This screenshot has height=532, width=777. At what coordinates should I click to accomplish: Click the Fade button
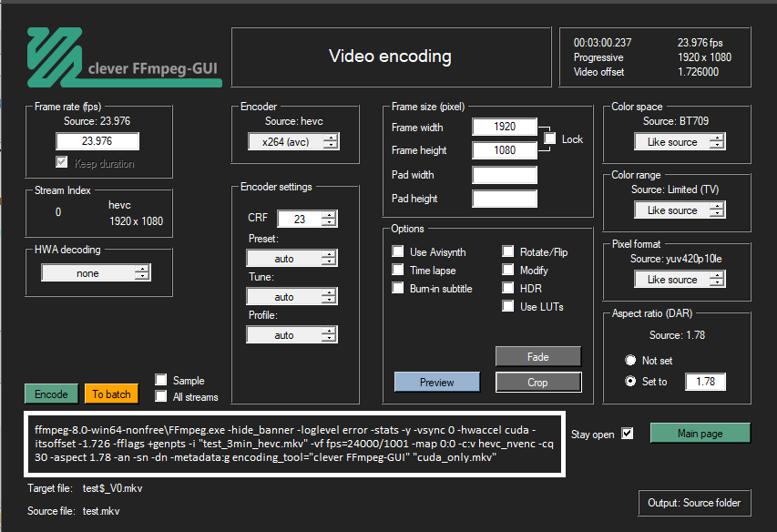538,357
